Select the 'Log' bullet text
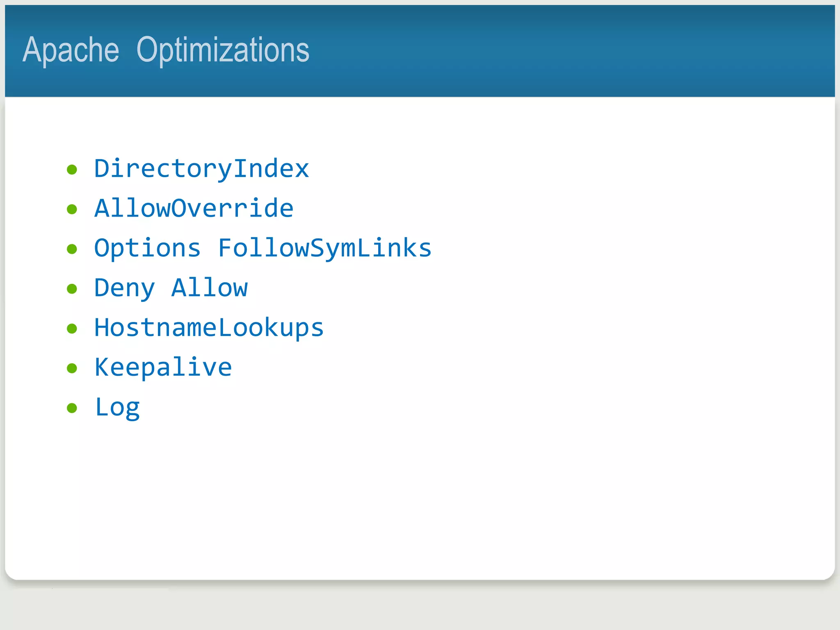 tap(117, 408)
